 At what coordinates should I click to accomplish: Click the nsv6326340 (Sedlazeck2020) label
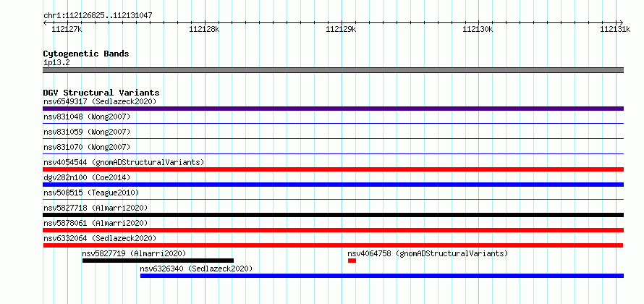[x=196, y=269]
